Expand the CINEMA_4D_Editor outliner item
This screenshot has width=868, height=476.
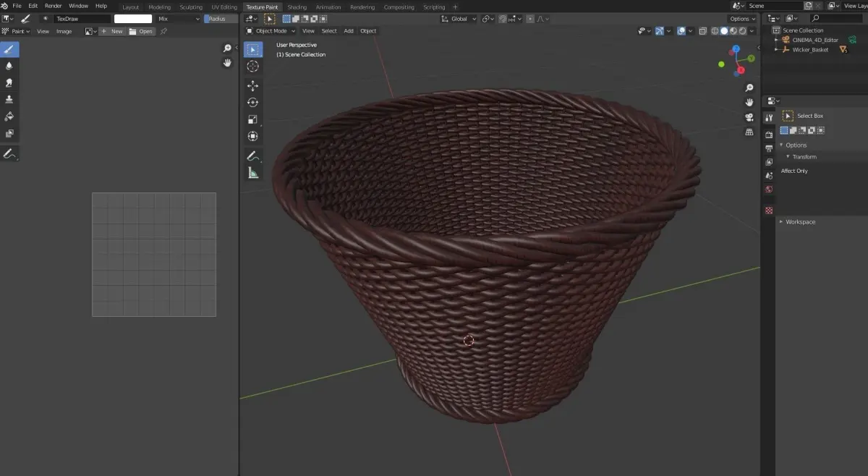777,40
